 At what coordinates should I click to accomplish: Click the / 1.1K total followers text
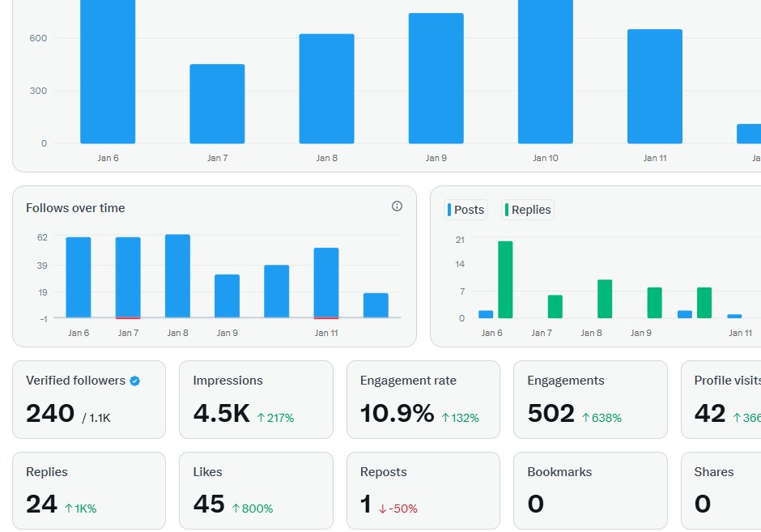tap(96, 418)
